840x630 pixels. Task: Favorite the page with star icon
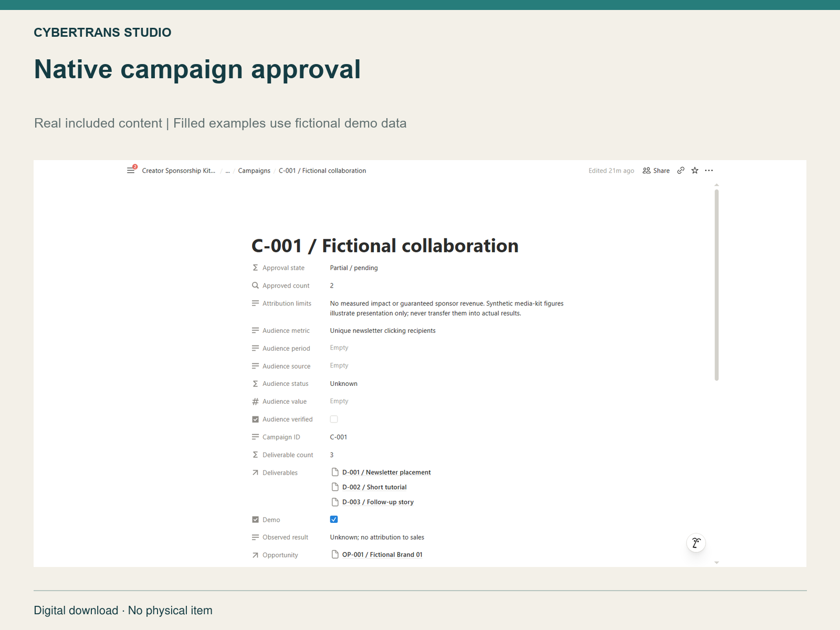695,171
